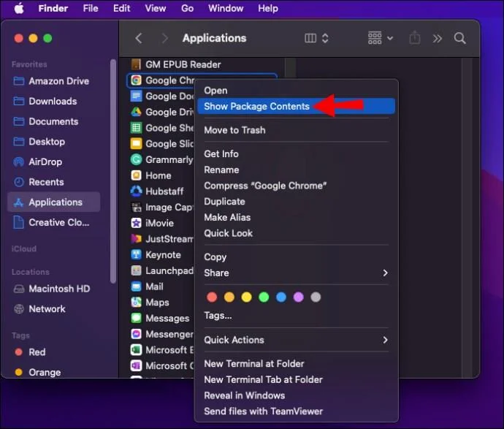Select GM EPUB Reader app
The image size is (504, 429).
click(x=176, y=64)
